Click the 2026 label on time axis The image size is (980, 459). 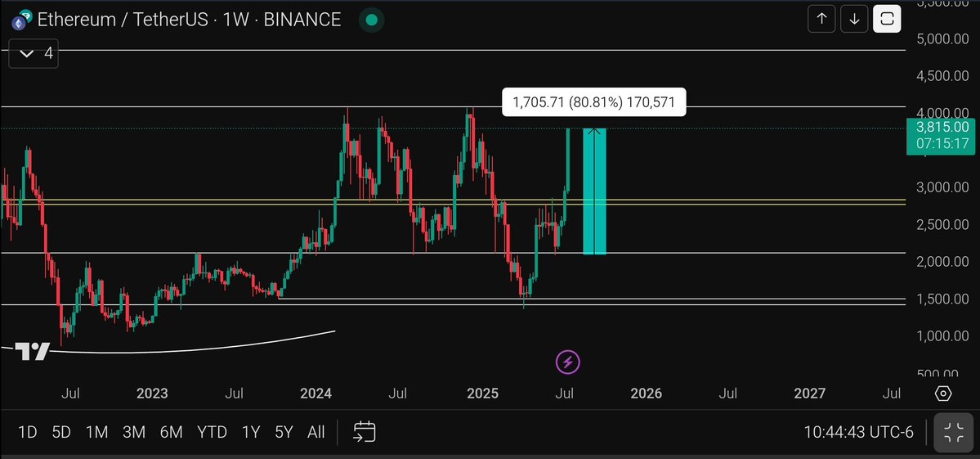click(646, 394)
